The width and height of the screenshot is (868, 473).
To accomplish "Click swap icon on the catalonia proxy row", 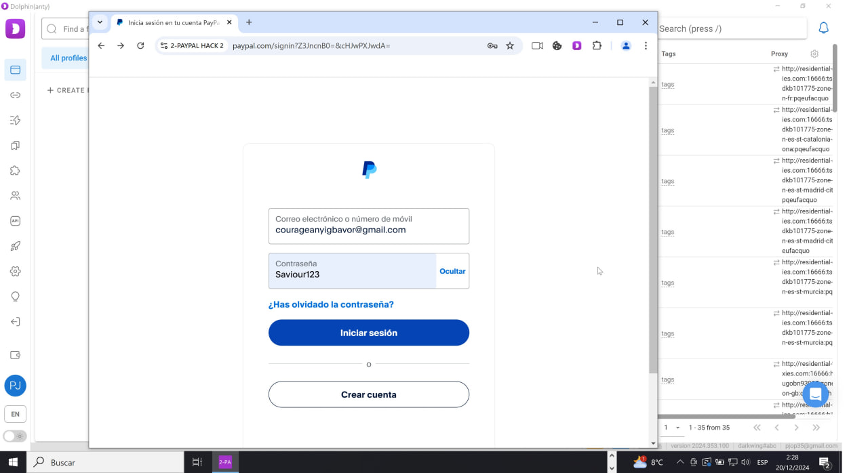I will click(776, 110).
